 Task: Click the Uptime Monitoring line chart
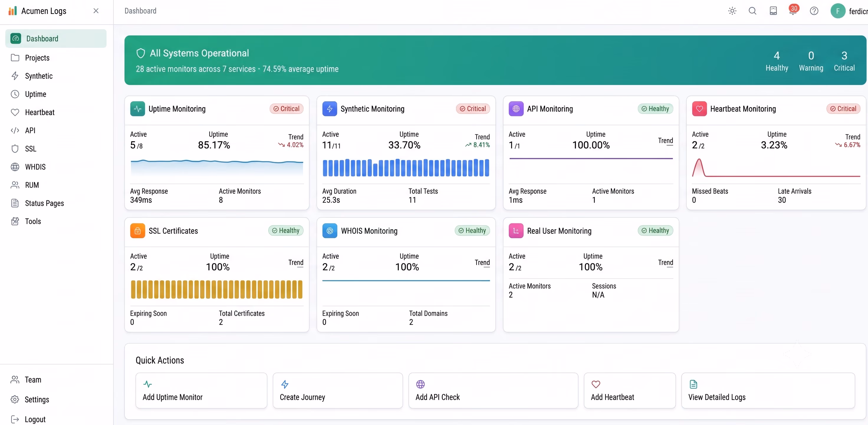click(x=217, y=168)
